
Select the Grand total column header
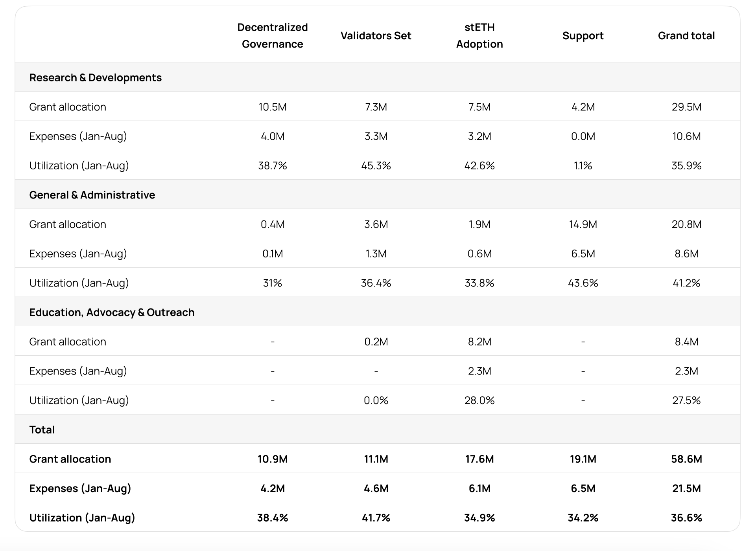(x=686, y=36)
